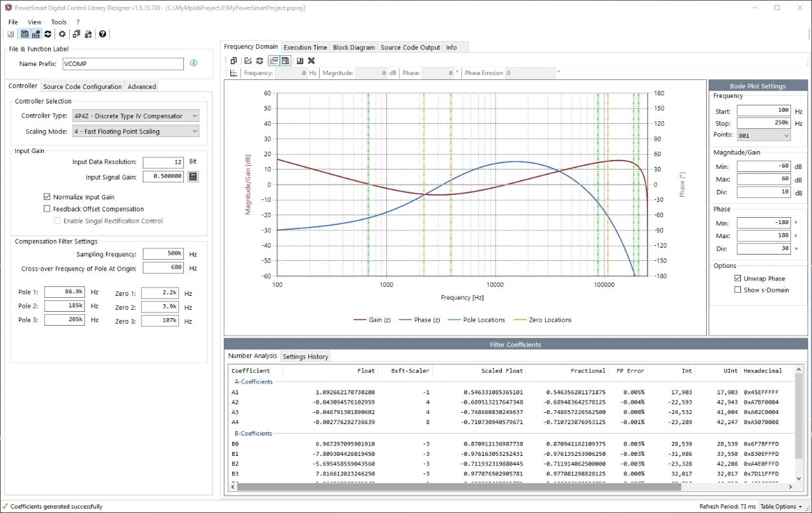Click the cursor measurement icon beside Frequency
812x513 pixels.
[x=233, y=73]
